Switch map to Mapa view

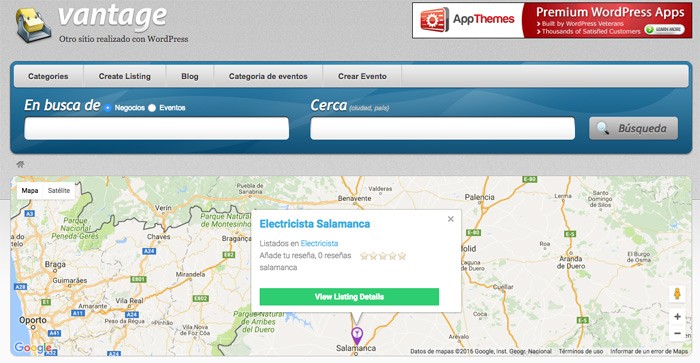30,191
